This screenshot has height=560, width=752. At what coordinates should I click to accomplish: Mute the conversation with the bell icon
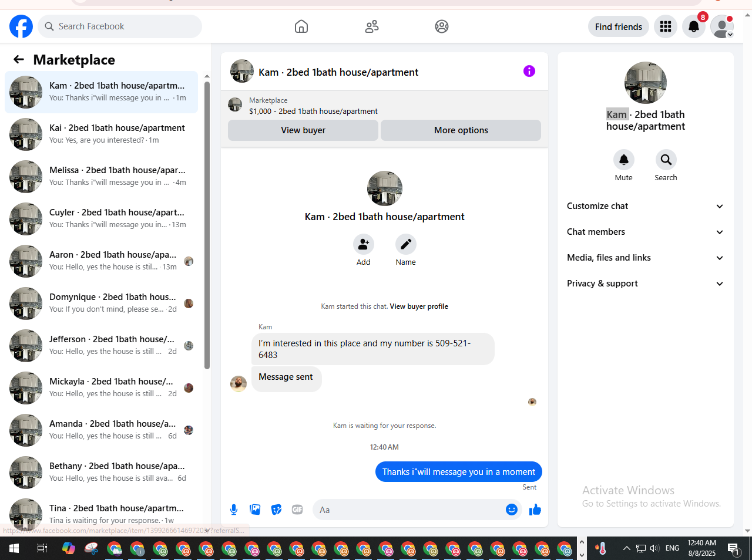pyautogui.click(x=624, y=160)
